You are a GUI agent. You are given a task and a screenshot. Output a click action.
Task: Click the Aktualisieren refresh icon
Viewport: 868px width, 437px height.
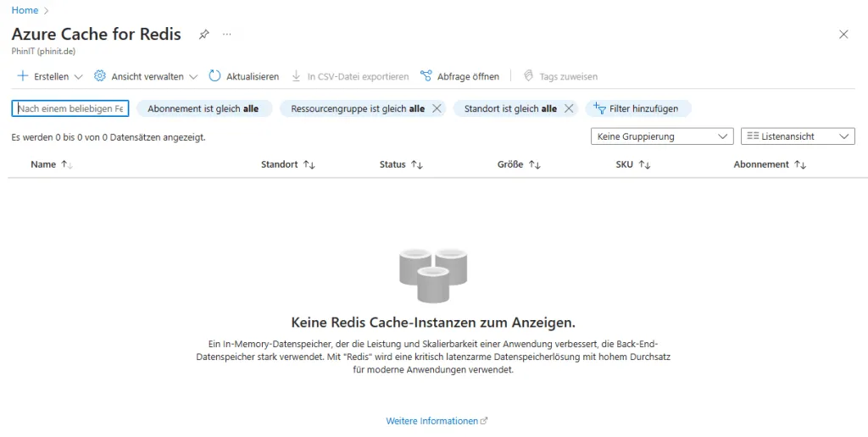pyautogui.click(x=214, y=76)
